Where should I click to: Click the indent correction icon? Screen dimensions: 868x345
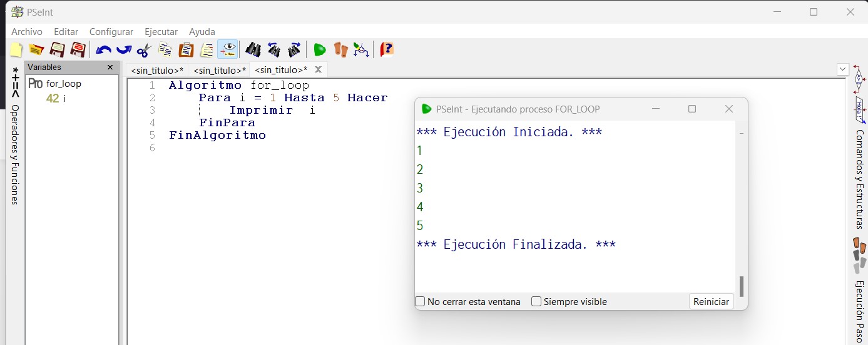(x=207, y=49)
